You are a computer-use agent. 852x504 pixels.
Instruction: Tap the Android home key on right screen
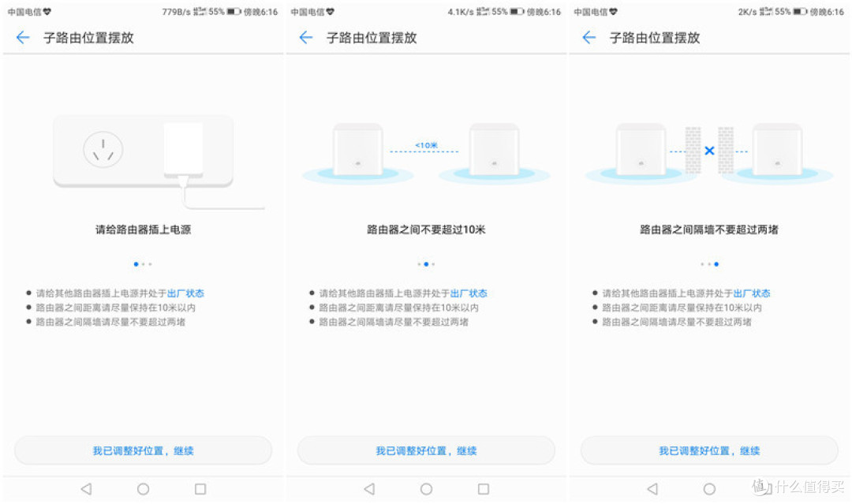click(x=710, y=489)
